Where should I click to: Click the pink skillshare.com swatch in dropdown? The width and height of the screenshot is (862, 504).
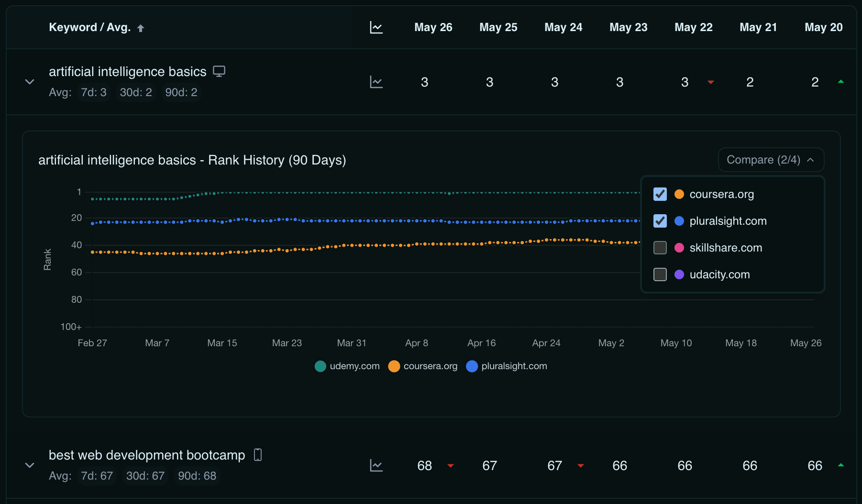[x=679, y=248]
